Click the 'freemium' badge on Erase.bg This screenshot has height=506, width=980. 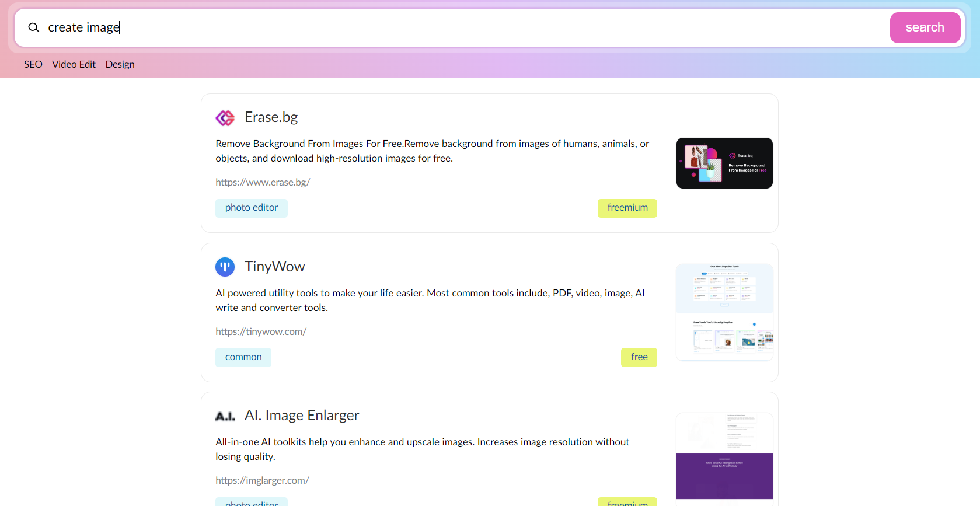pos(627,208)
